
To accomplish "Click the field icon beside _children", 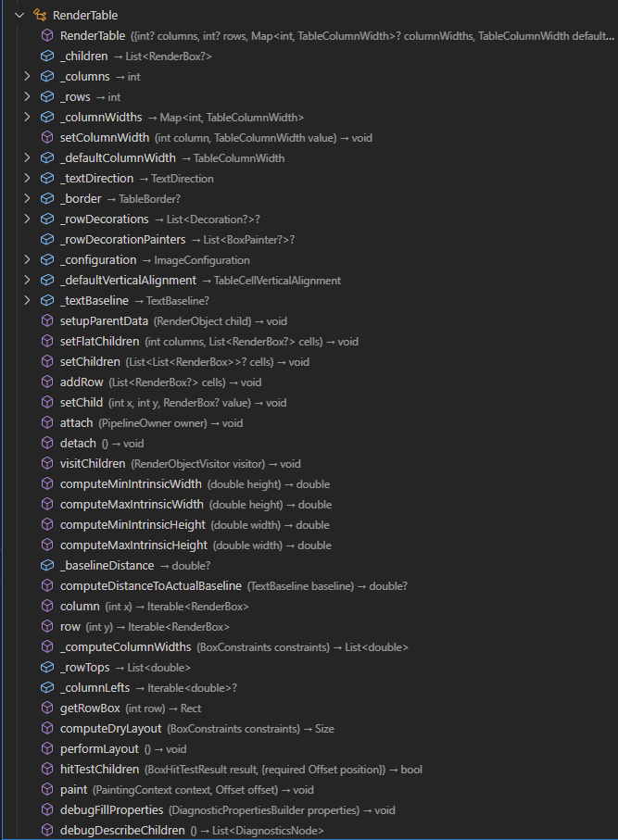I will pos(47,56).
